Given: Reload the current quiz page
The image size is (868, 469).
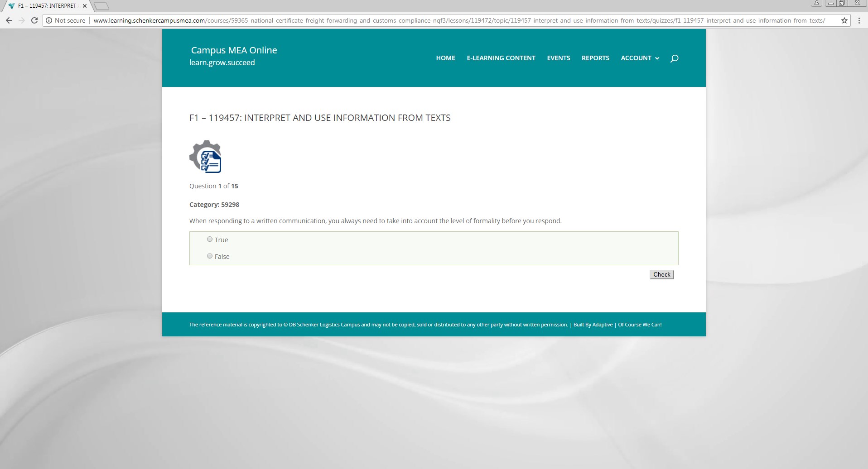Looking at the screenshot, I should point(34,20).
